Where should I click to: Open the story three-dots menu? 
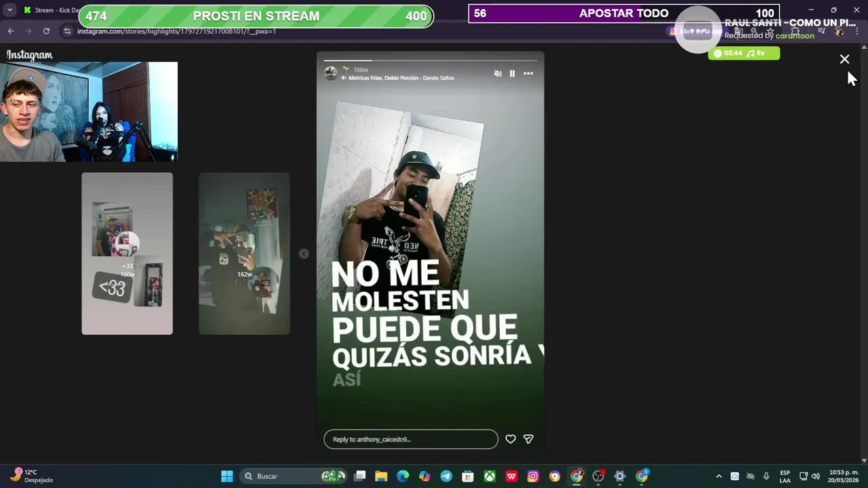point(528,73)
